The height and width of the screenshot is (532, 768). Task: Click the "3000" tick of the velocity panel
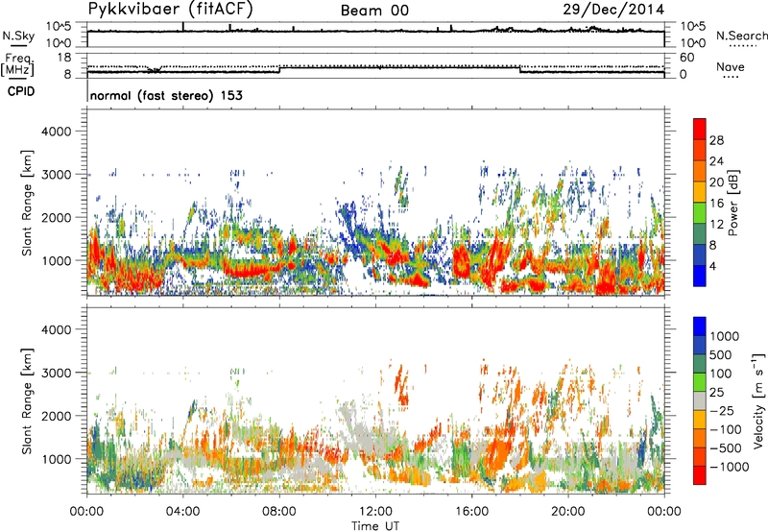tap(56, 373)
